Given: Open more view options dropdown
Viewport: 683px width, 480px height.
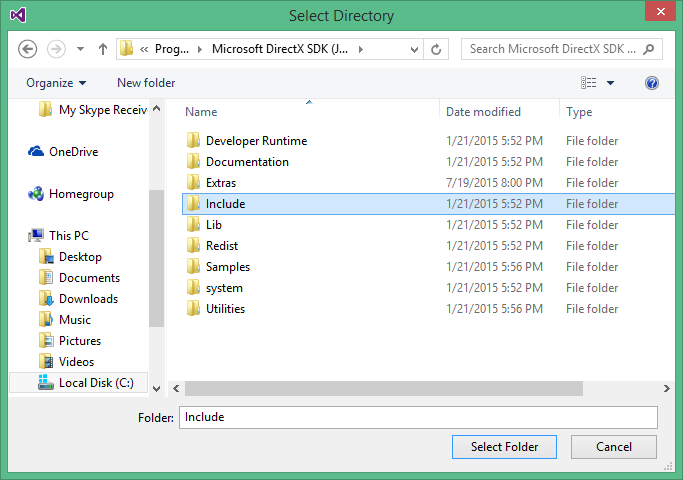Looking at the screenshot, I should (x=610, y=83).
